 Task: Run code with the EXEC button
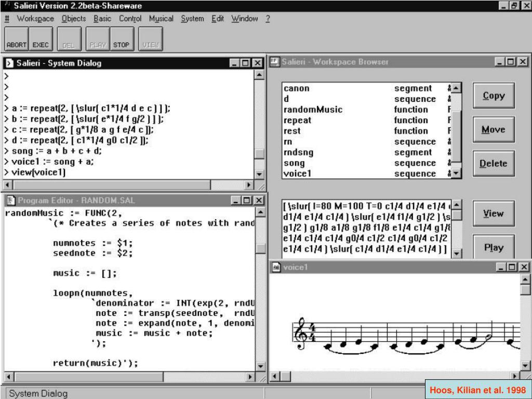(x=41, y=39)
